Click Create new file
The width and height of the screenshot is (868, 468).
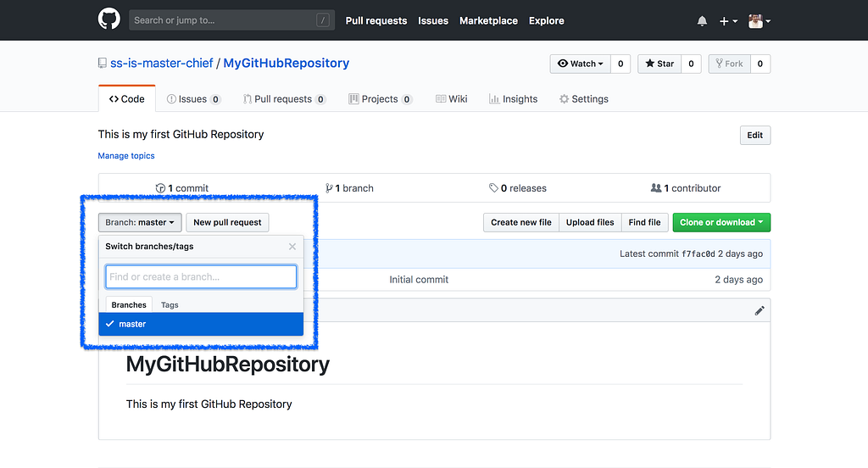pos(521,222)
